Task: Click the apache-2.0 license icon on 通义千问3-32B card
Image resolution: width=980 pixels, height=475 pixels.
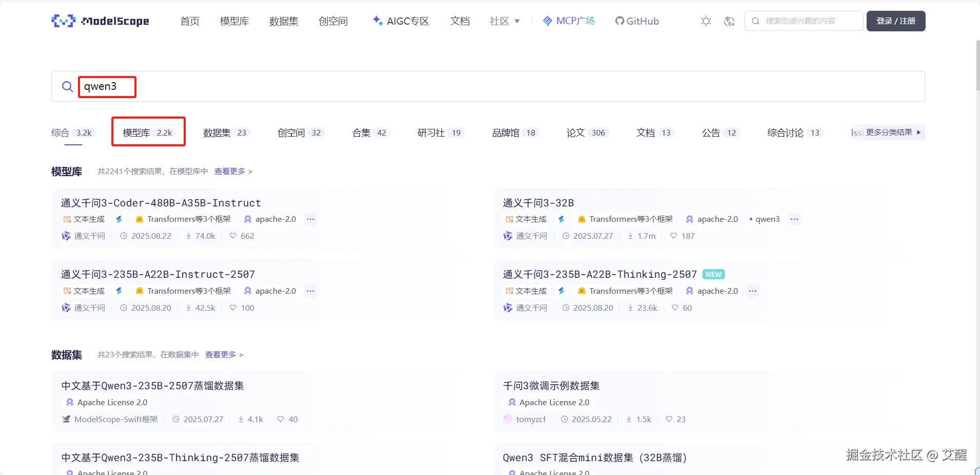Action: 688,219
